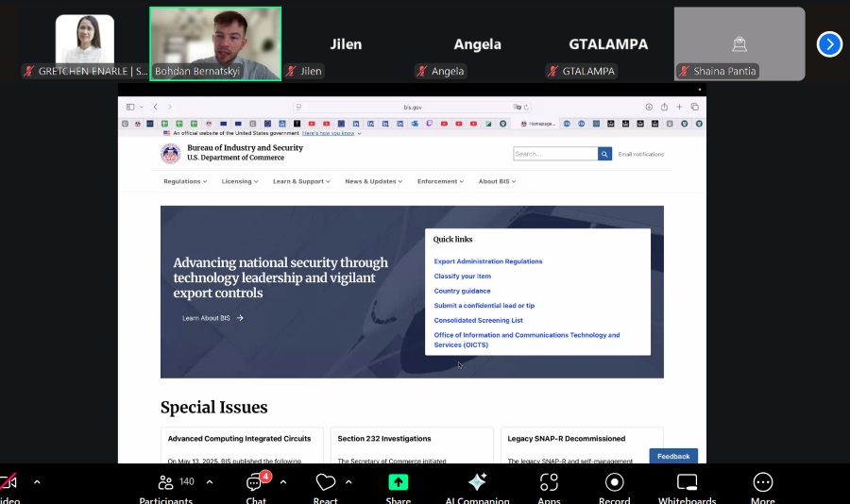The width and height of the screenshot is (850, 504).
Task: Click Learn About BIS arrow link
Action: click(x=212, y=318)
